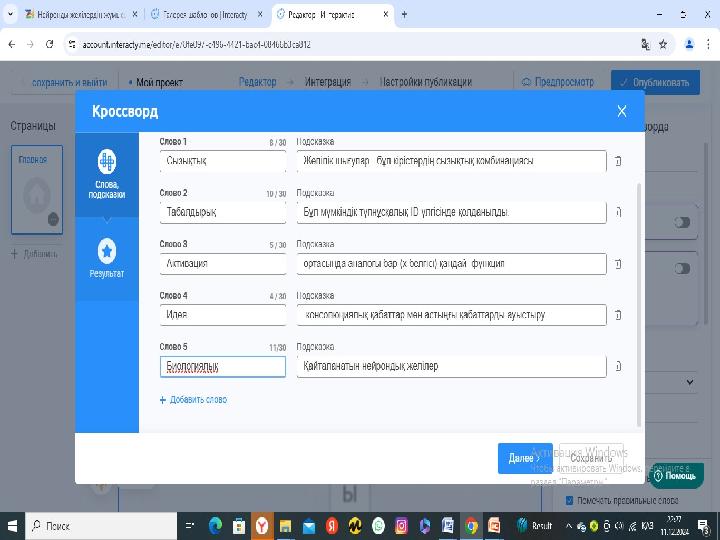
Task: Edit the hint mentioning нейрондық желілер
Action: tap(451, 366)
